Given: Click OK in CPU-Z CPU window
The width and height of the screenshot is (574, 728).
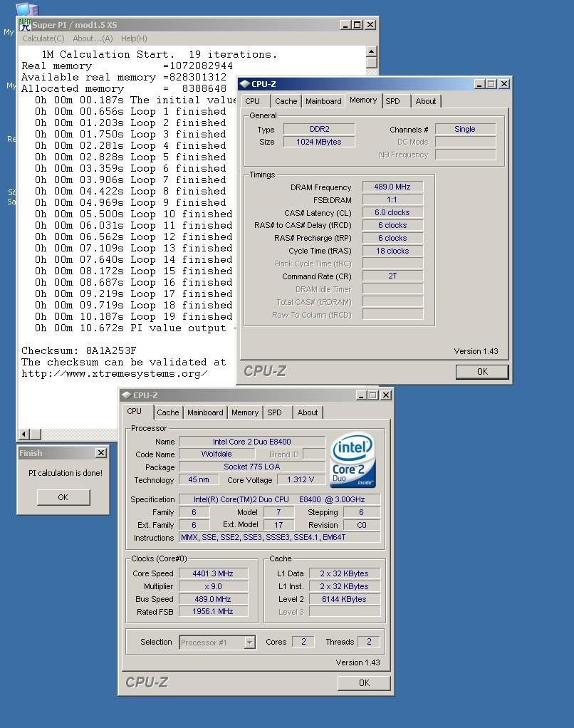Looking at the screenshot, I should pyautogui.click(x=364, y=683).
